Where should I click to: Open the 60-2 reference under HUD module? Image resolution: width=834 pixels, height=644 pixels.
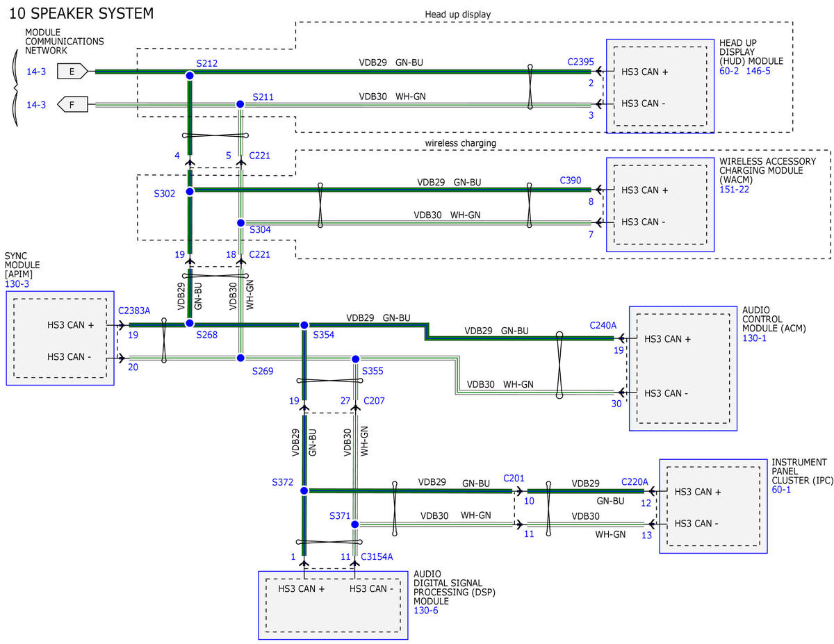point(730,71)
